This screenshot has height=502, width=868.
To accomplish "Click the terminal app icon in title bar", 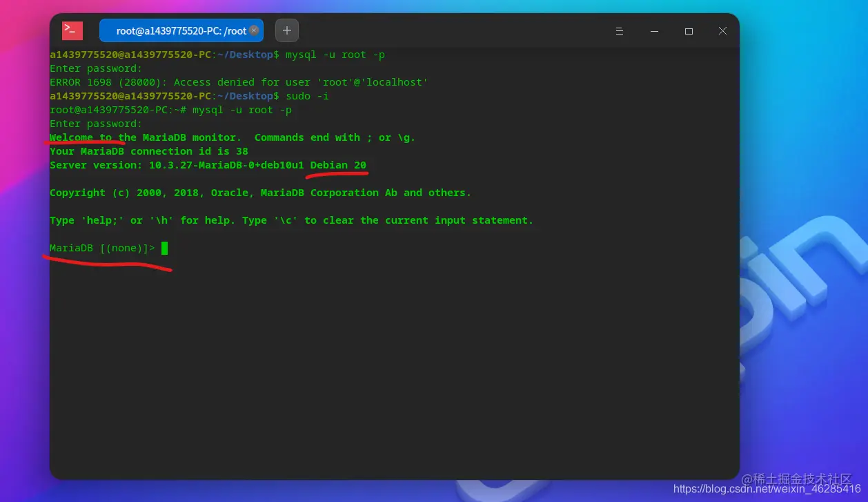I will 72,30.
